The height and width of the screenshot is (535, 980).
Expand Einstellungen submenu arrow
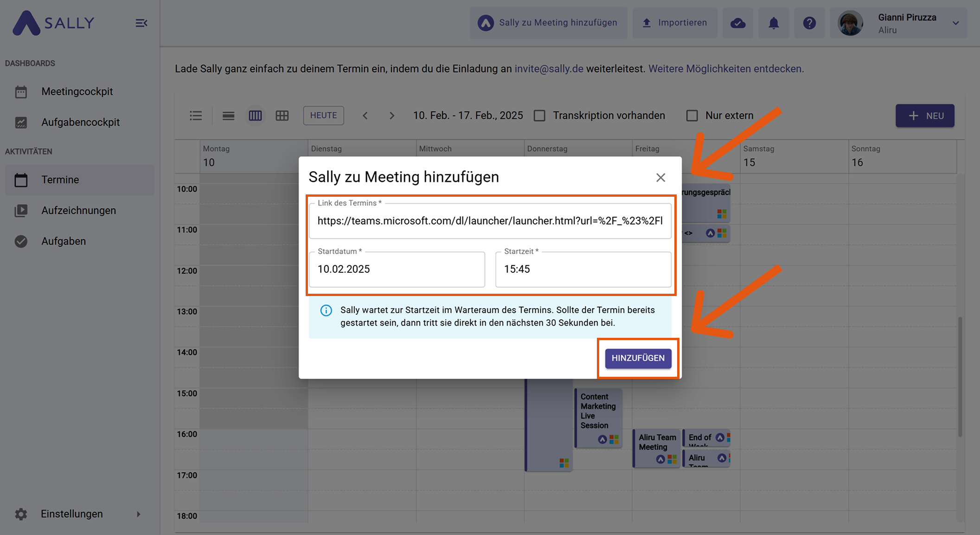pos(138,514)
